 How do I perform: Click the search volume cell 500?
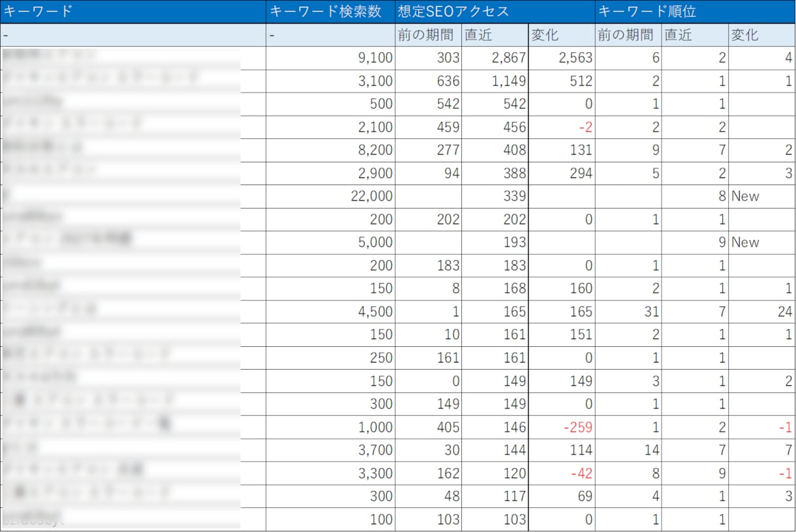point(331,104)
